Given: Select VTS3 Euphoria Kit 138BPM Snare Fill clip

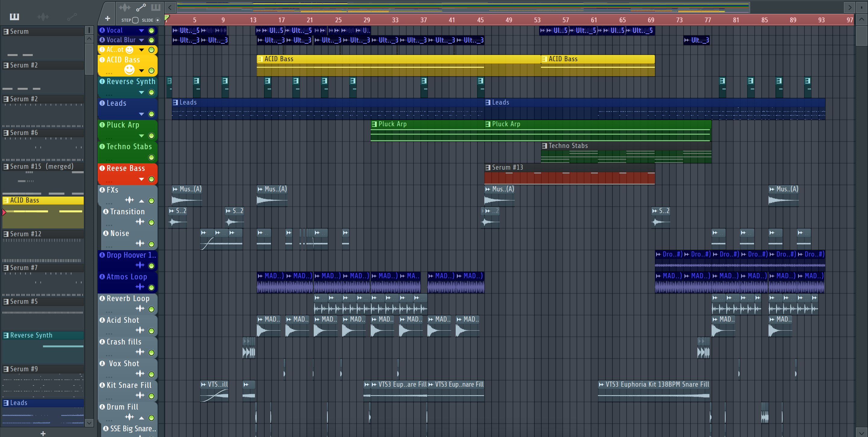Looking at the screenshot, I should pyautogui.click(x=654, y=391).
